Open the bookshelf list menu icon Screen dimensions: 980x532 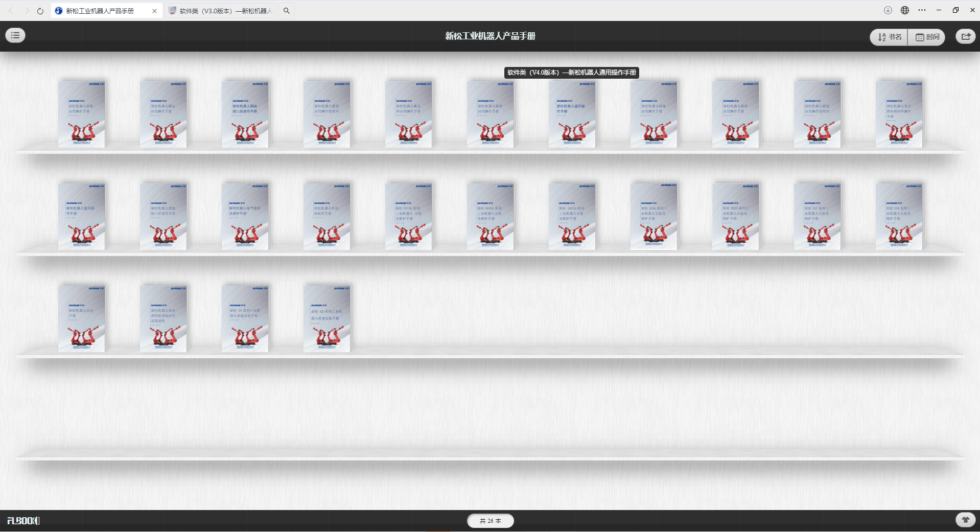point(15,35)
